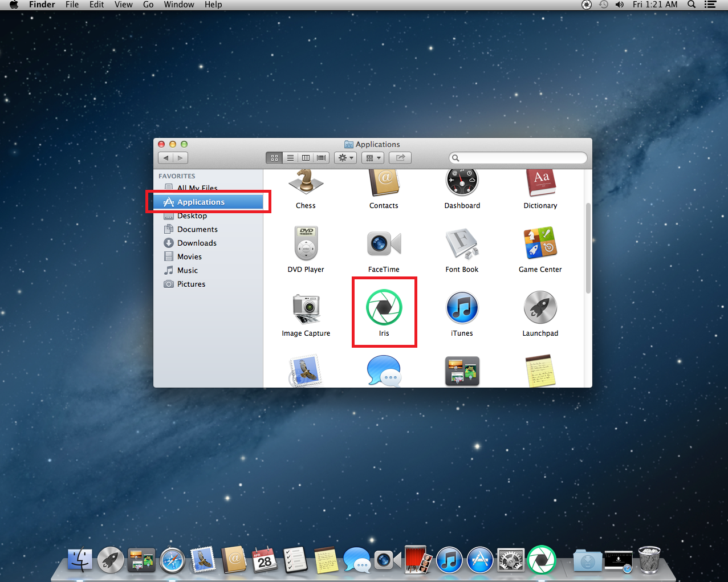The height and width of the screenshot is (582, 728).
Task: Click the Iris icon in the Dock
Action: coord(541,560)
